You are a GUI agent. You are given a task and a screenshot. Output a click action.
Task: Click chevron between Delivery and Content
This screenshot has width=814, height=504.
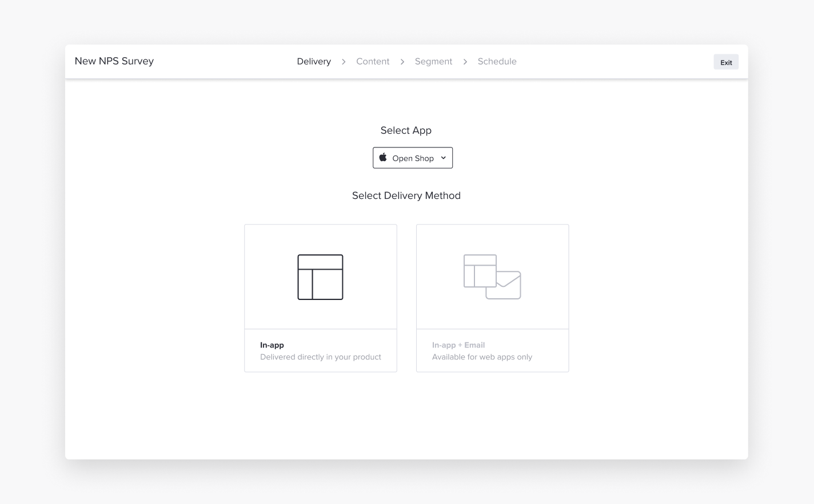(x=344, y=62)
